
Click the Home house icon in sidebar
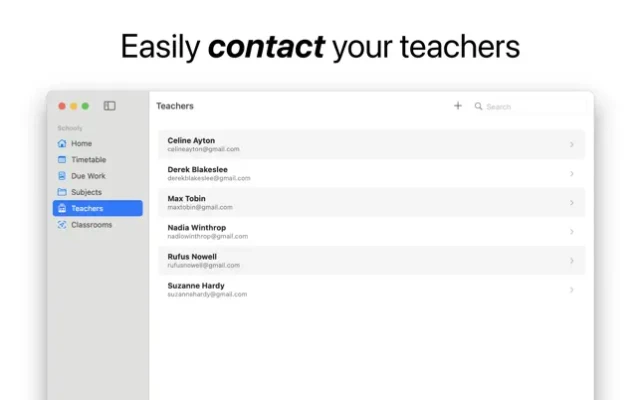[x=62, y=144]
